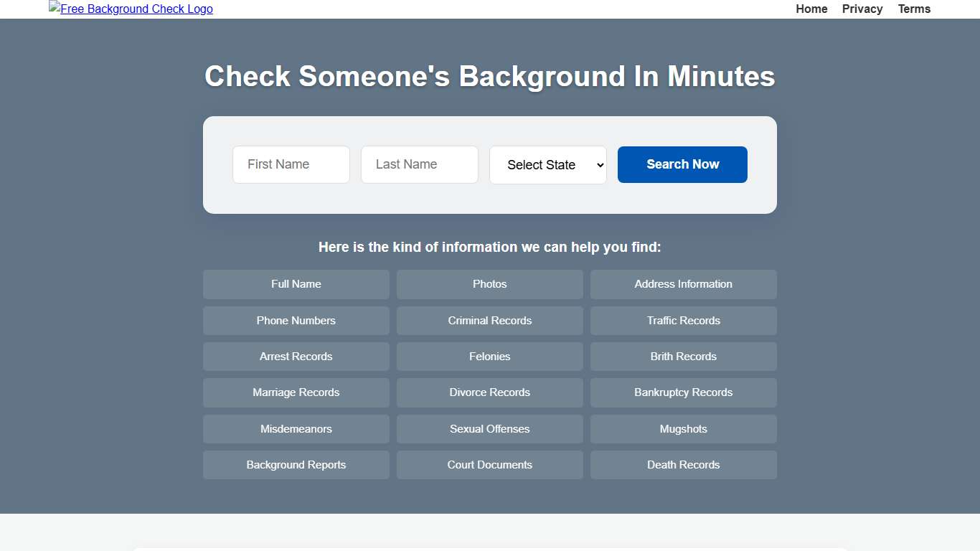Click the Court Documents box
This screenshot has width=980, height=551.
pos(489,465)
